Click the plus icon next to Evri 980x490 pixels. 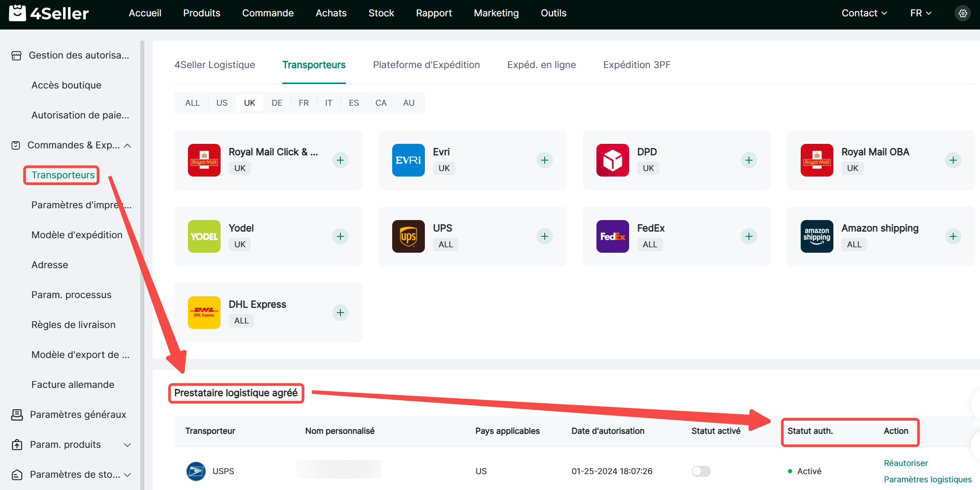pyautogui.click(x=544, y=160)
